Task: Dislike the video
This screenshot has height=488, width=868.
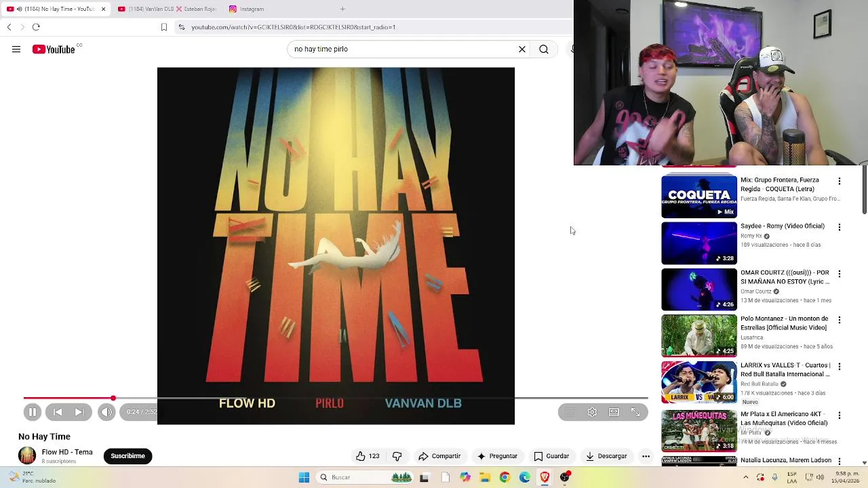Action: pyautogui.click(x=397, y=456)
